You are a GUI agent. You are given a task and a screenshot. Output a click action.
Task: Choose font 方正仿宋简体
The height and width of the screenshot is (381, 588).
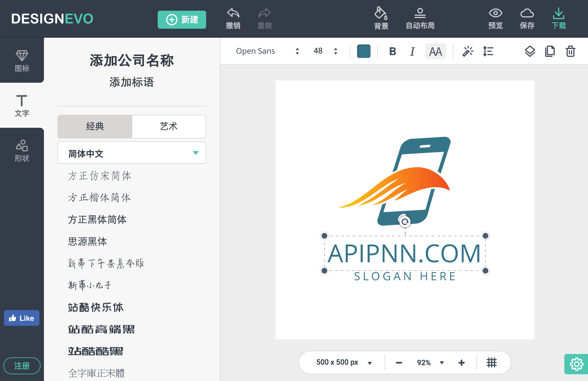pyautogui.click(x=100, y=176)
